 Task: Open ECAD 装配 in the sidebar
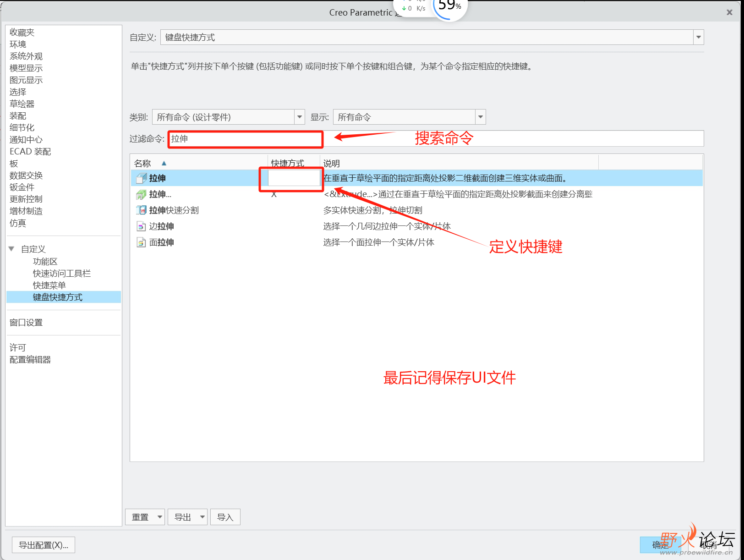pyautogui.click(x=30, y=151)
